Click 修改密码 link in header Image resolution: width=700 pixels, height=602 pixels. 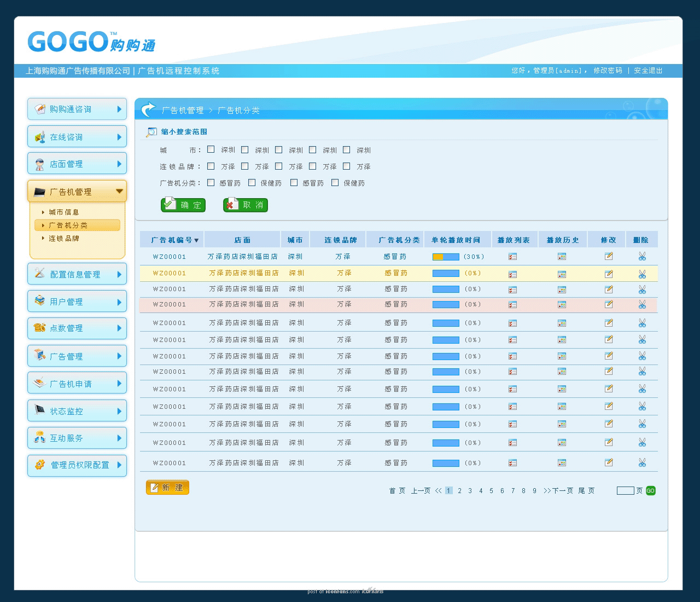pyautogui.click(x=608, y=71)
